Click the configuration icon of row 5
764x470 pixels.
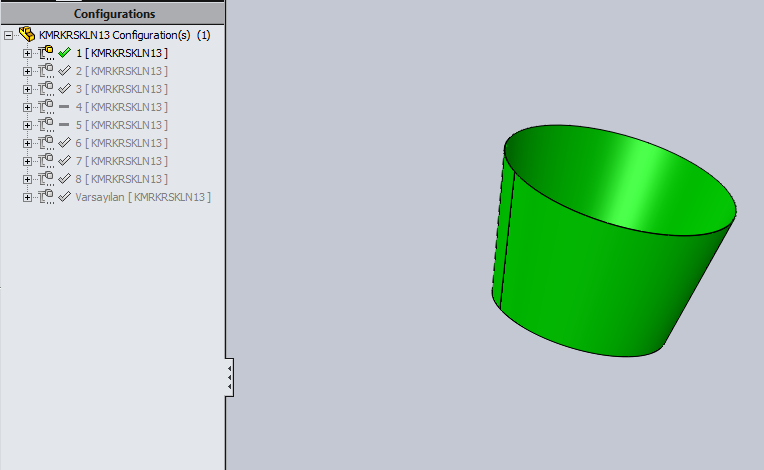(46, 125)
